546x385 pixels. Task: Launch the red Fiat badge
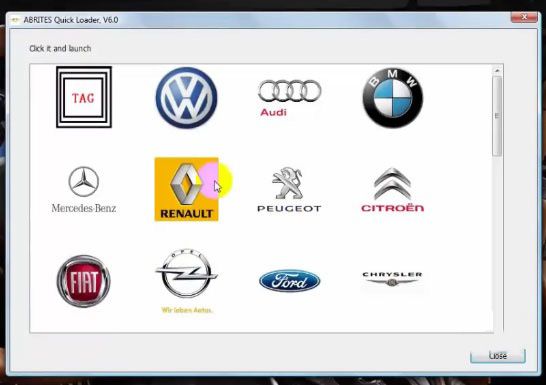84,281
